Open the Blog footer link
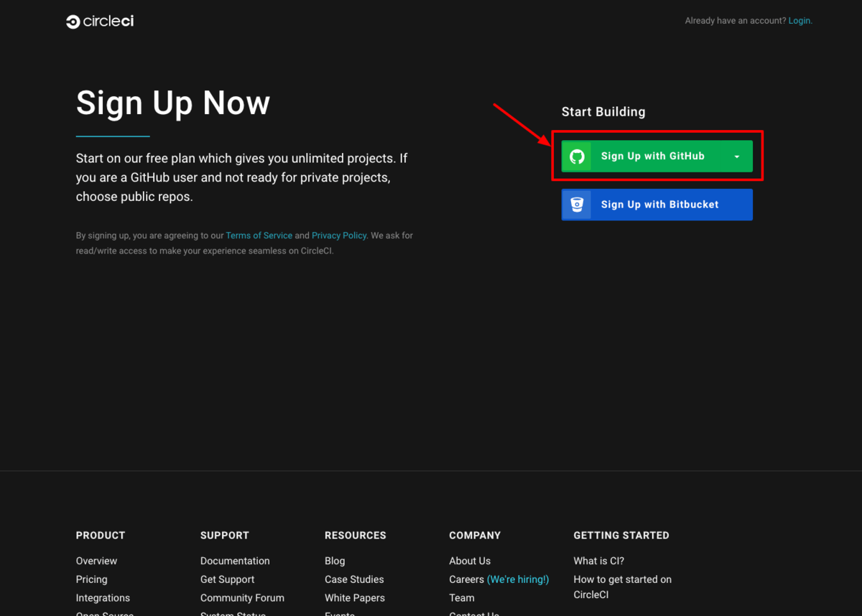Screen dimensions: 862x616 coord(335,561)
